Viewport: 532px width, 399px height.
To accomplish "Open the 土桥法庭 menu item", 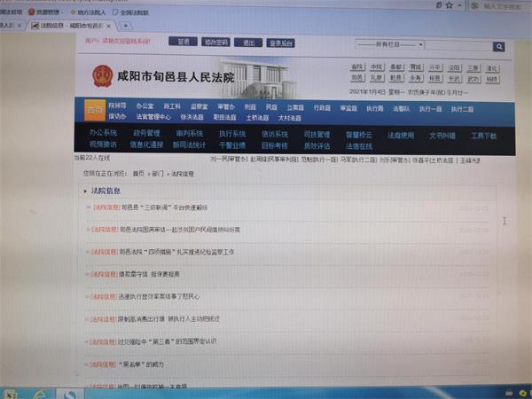I will click(x=257, y=118).
